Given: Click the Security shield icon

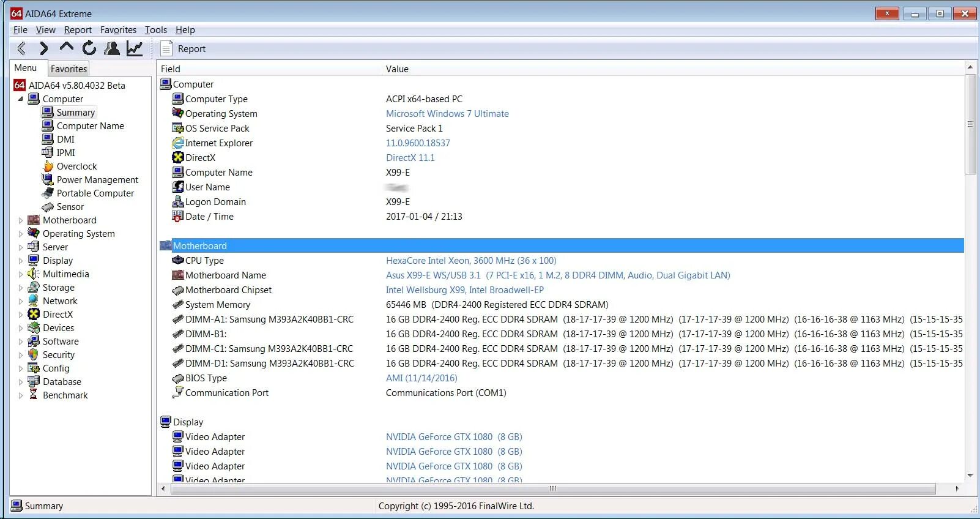Looking at the screenshot, I should [34, 355].
